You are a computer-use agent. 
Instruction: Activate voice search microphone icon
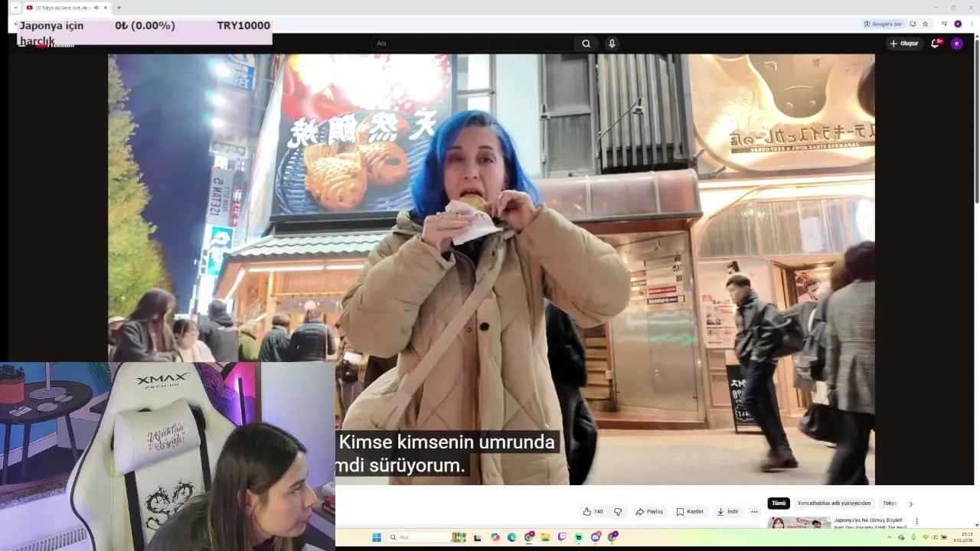pos(612,44)
